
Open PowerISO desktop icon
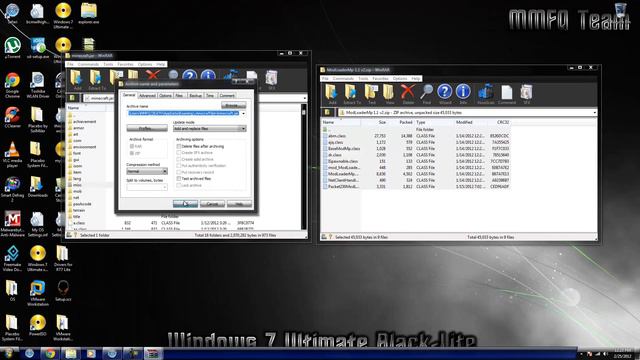coord(38,325)
